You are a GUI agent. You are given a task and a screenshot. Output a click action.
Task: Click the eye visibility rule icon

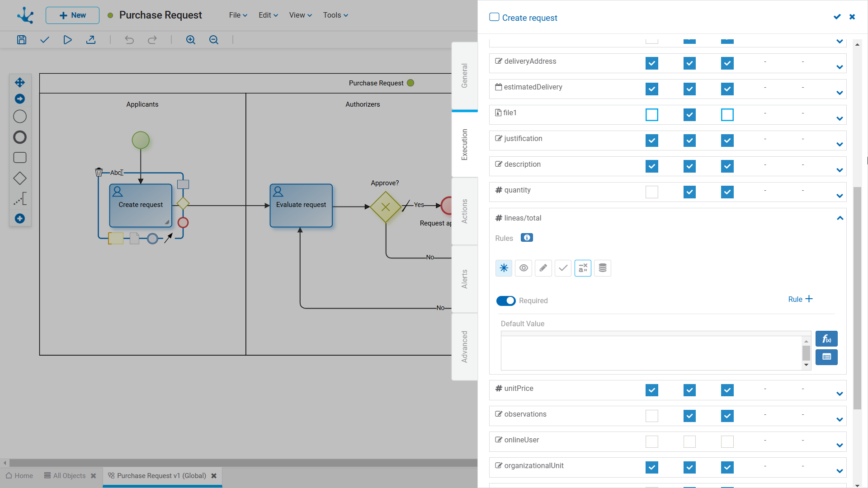tap(524, 268)
